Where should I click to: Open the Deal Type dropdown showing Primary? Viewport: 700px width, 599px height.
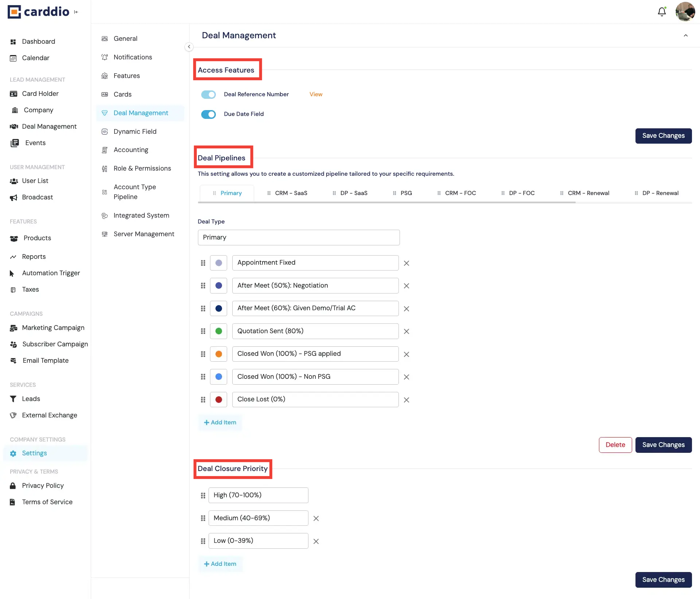coord(299,237)
